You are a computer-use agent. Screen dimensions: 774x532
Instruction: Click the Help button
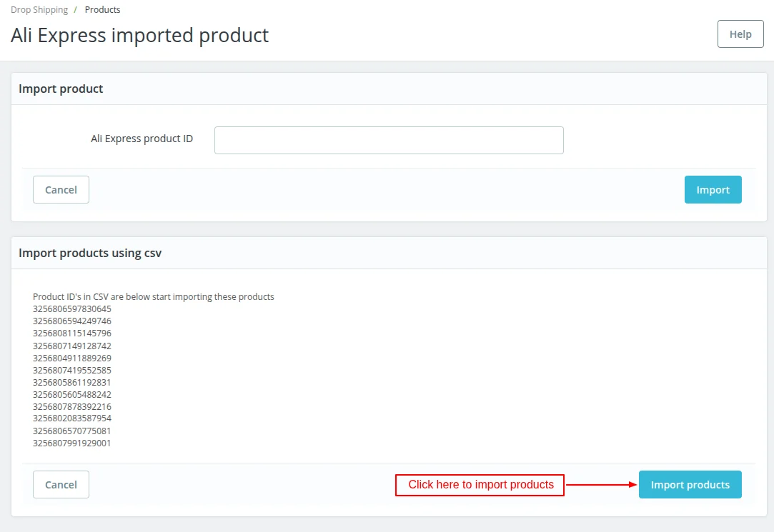point(740,34)
